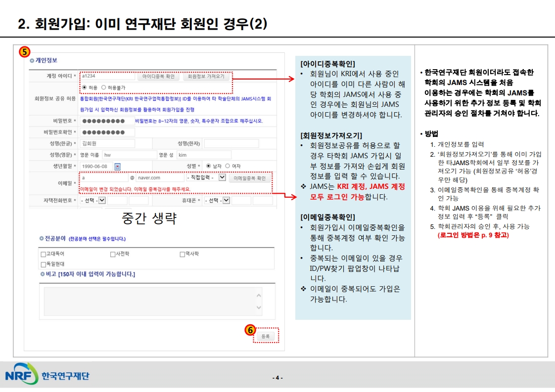Open the calendar picker beside 생년월일
Image resolution: width=555 pixels, height=392 pixels.
point(118,166)
